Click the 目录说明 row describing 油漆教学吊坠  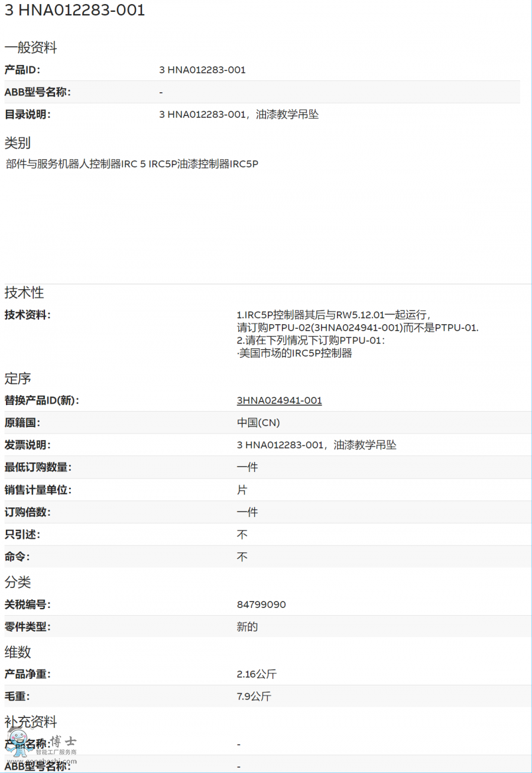point(239,114)
